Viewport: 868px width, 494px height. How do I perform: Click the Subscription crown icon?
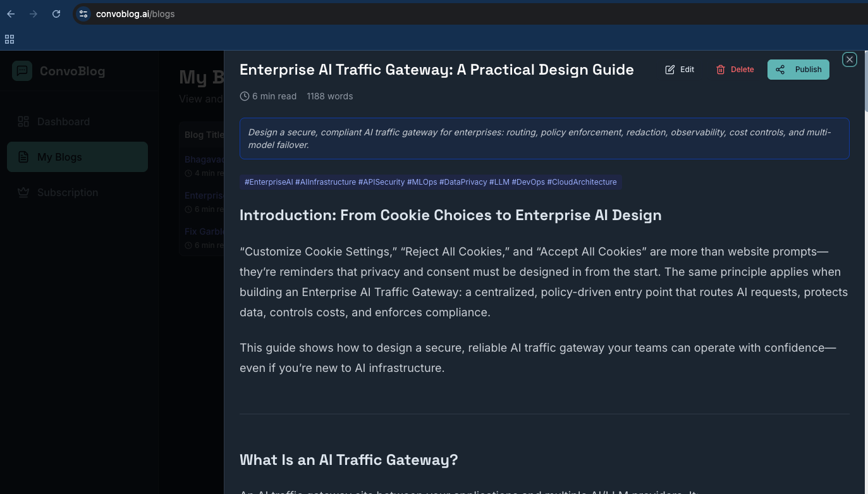click(23, 192)
